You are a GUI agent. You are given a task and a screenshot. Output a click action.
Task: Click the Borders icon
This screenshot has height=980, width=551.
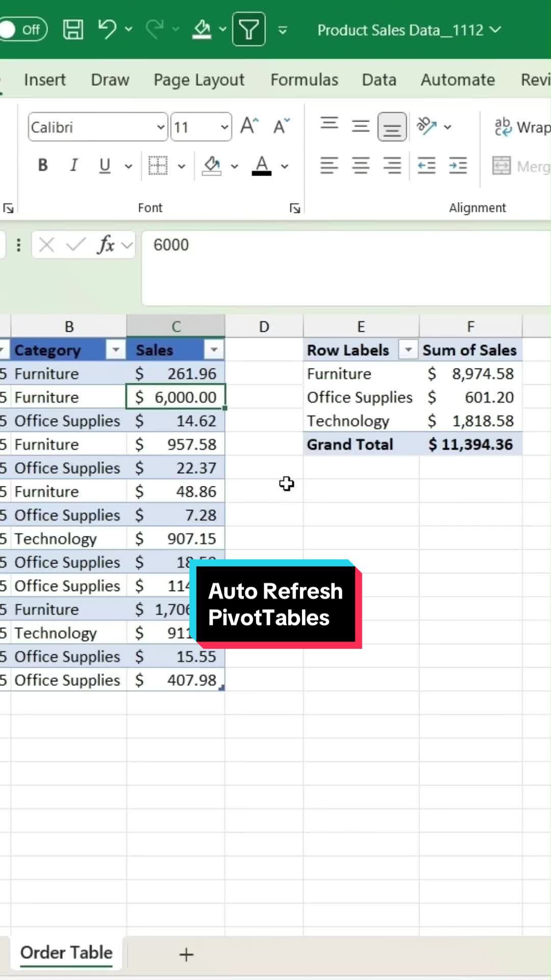158,165
